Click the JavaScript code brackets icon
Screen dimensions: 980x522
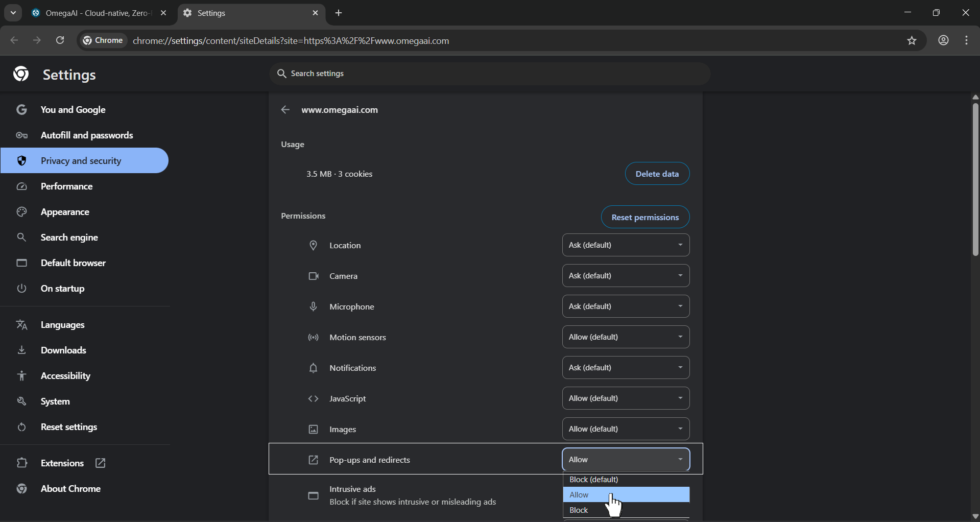(314, 398)
